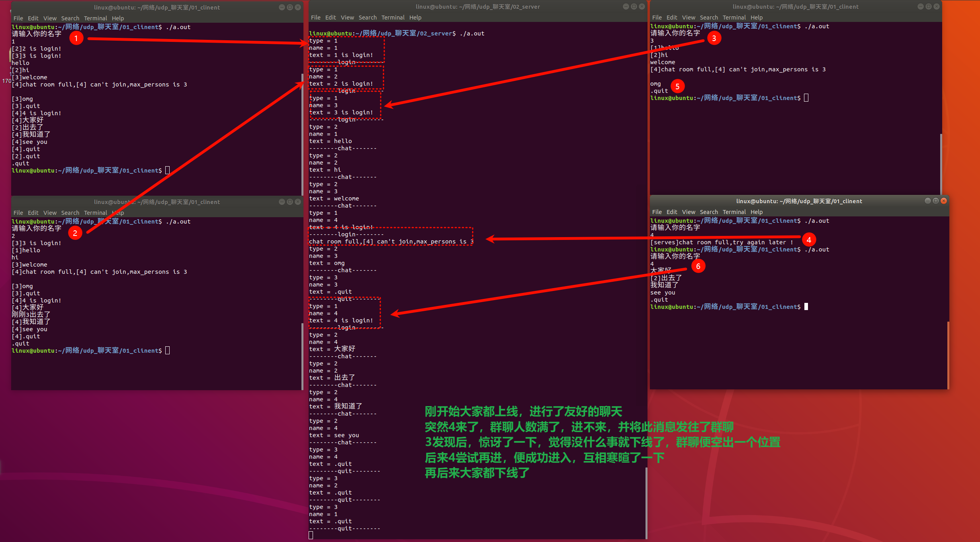Open Edit menu in active user 4 terminal

coord(671,212)
